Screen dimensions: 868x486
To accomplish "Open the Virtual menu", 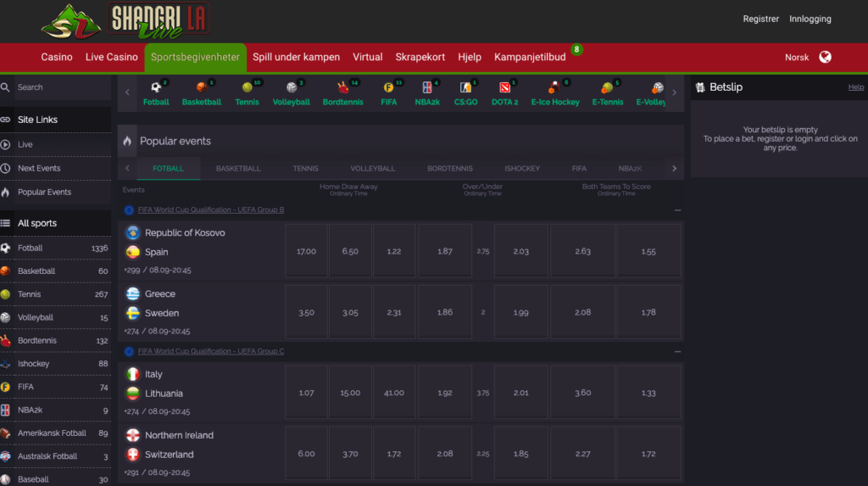I will coord(368,57).
